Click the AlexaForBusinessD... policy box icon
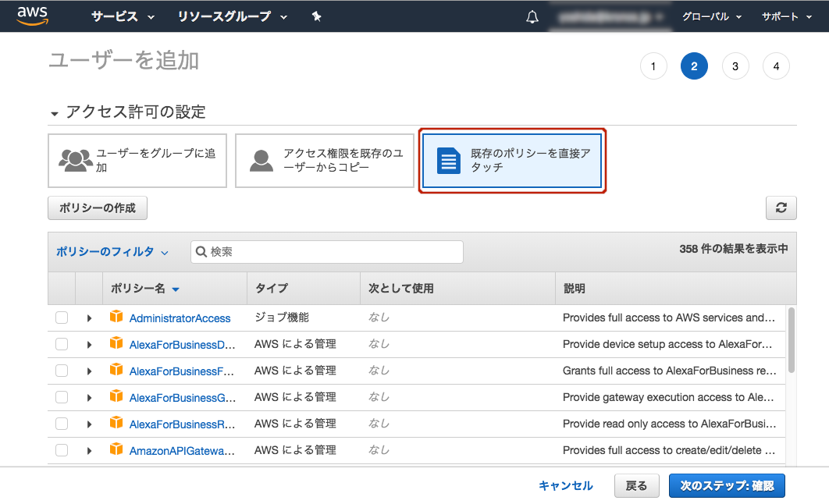829x504 pixels. (x=116, y=343)
